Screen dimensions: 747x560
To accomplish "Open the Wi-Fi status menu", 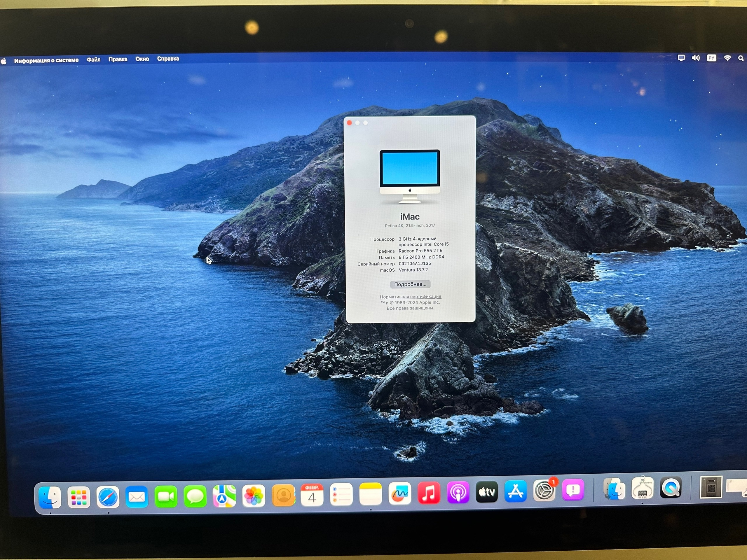I will pyautogui.click(x=727, y=58).
